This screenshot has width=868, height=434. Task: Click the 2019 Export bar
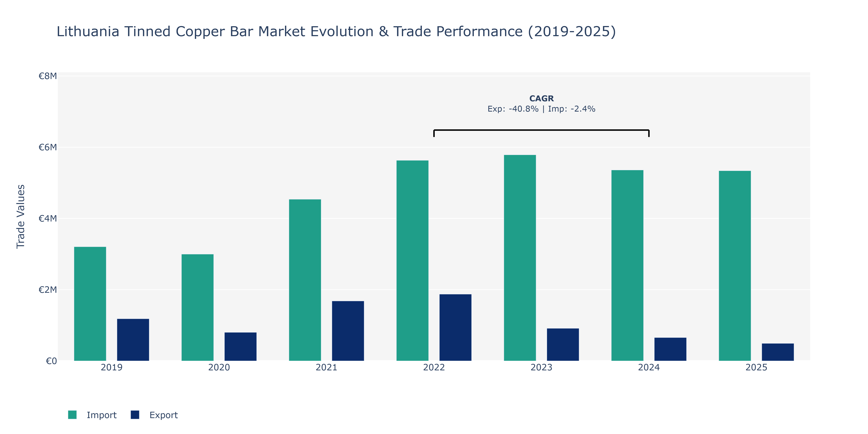(x=133, y=340)
